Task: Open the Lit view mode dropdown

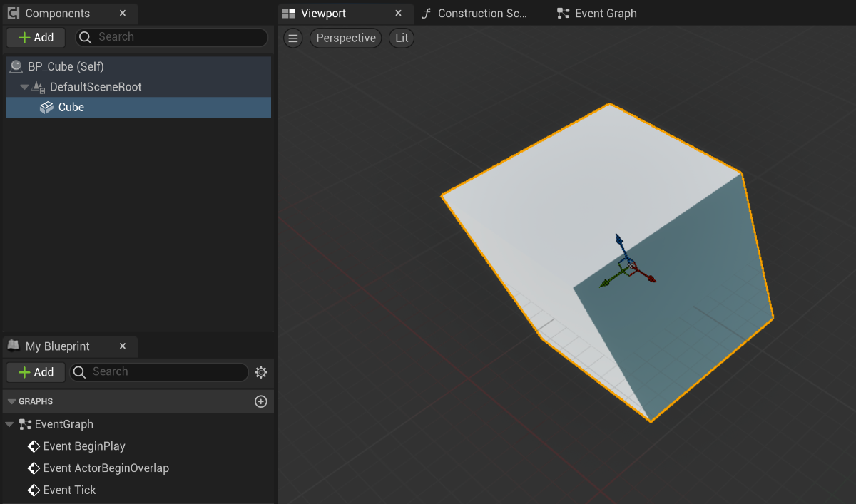Action: click(x=402, y=38)
